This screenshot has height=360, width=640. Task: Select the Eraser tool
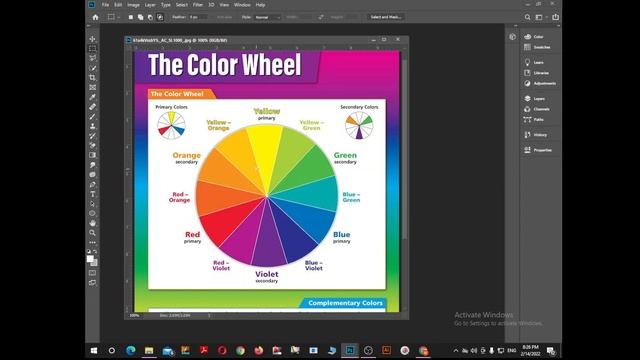coord(93,145)
